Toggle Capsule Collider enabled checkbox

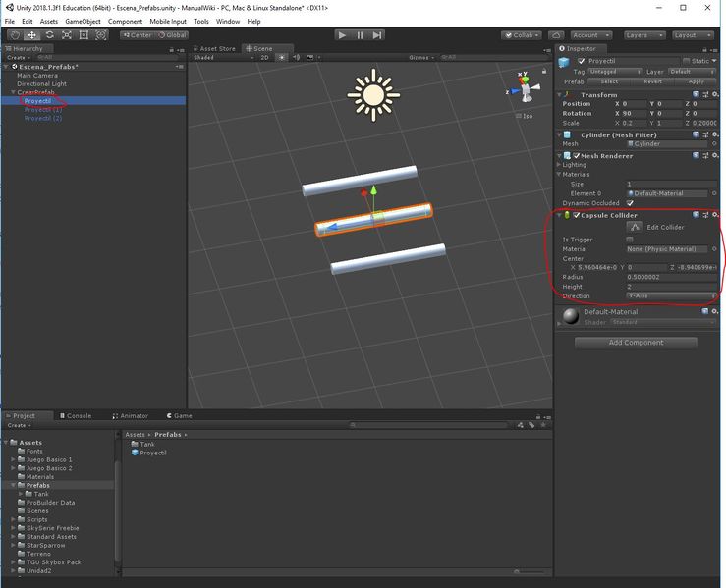pyautogui.click(x=577, y=215)
